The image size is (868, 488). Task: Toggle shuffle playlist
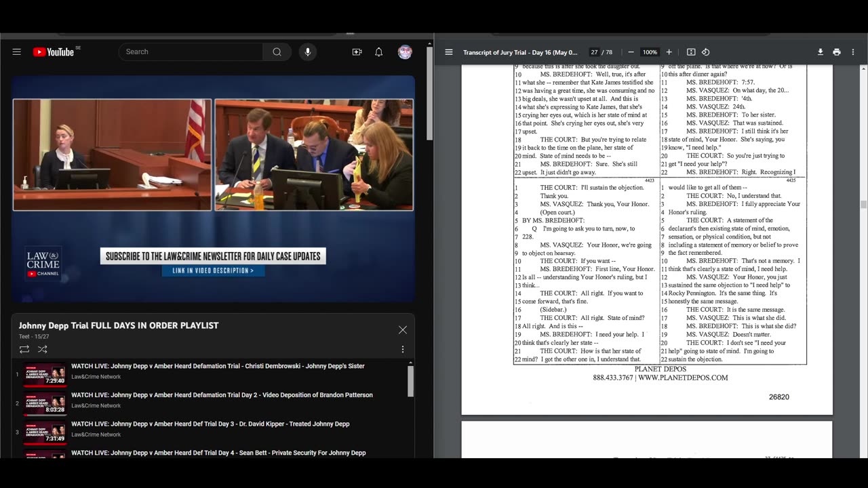[42, 349]
